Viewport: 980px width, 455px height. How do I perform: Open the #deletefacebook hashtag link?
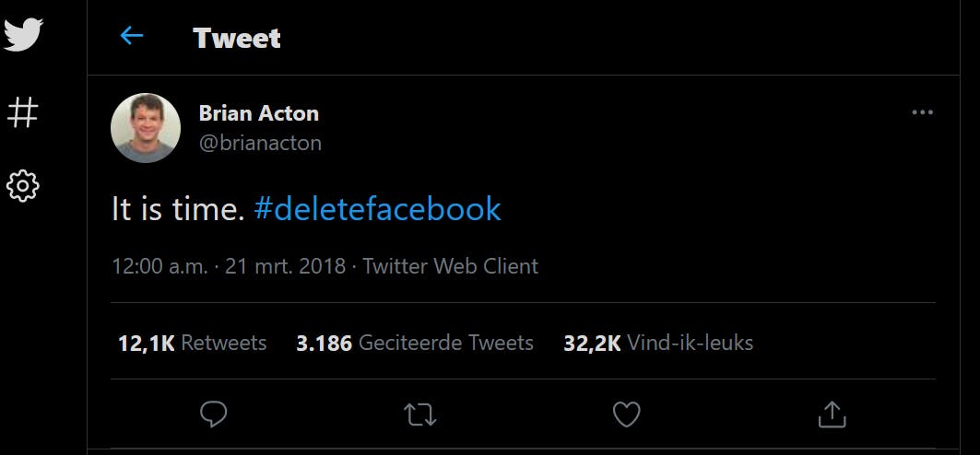[x=377, y=209]
